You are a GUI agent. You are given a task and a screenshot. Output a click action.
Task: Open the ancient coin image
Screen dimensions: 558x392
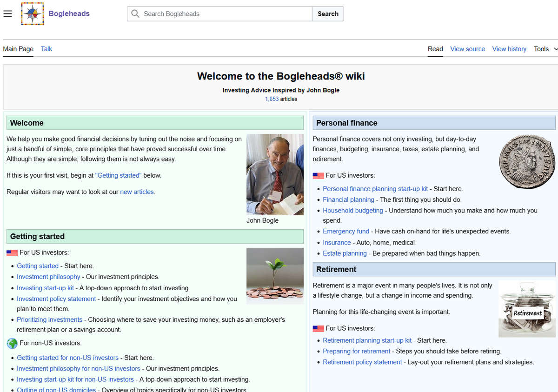[527, 161]
